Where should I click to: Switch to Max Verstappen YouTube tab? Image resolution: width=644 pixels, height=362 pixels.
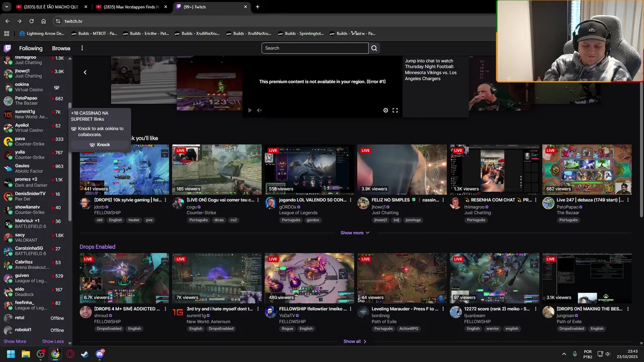131,7
